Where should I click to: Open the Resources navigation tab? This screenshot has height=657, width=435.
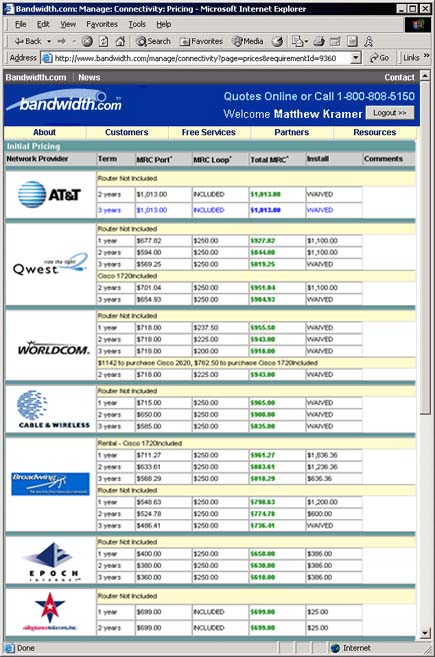tap(375, 132)
